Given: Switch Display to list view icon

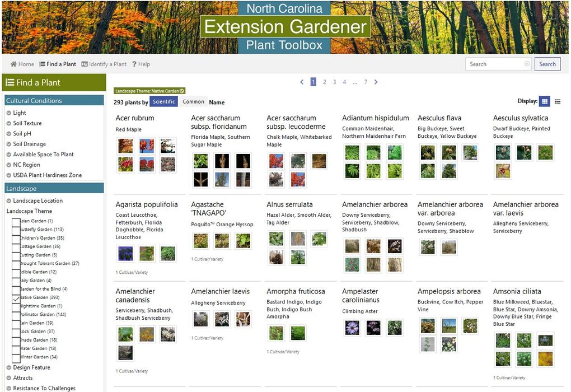Looking at the screenshot, I should click(x=558, y=101).
